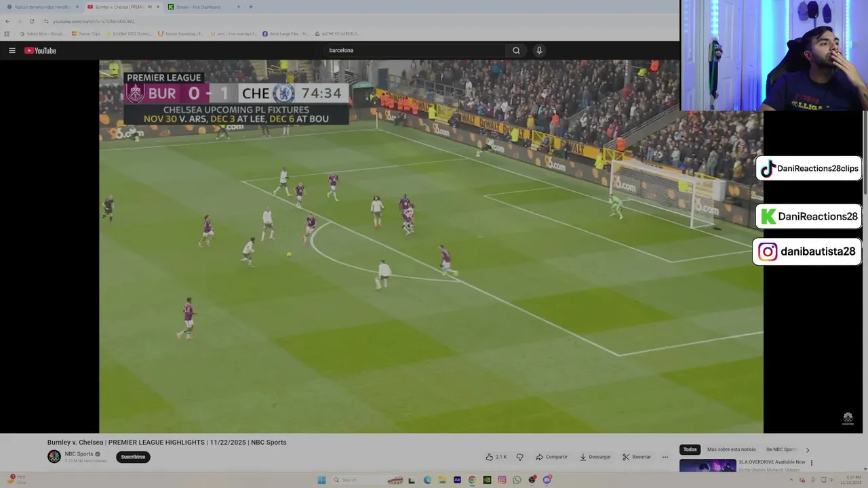Select the 'De NBC Sports' chip
This screenshot has height=488, width=868.
click(781, 449)
